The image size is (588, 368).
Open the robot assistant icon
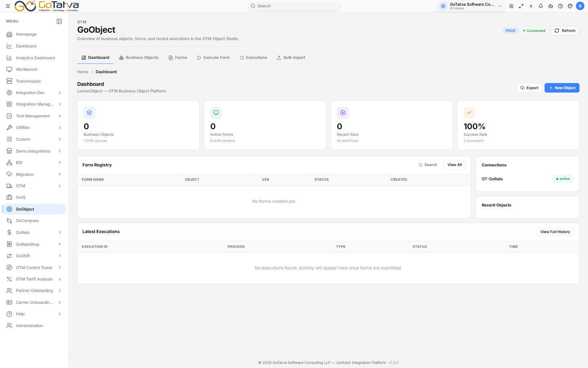tap(550, 6)
